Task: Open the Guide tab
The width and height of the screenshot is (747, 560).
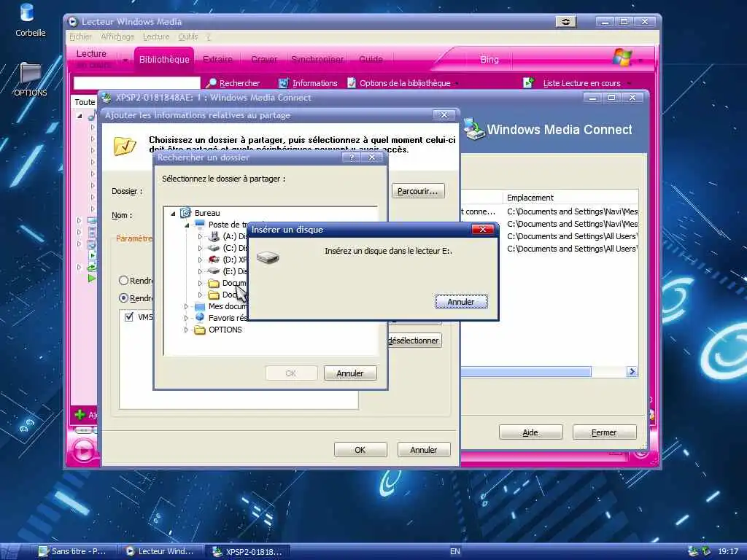Action: point(371,60)
